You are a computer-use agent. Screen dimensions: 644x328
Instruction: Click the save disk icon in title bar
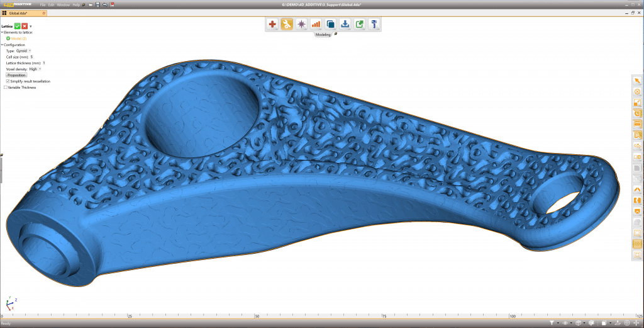(x=97, y=4)
